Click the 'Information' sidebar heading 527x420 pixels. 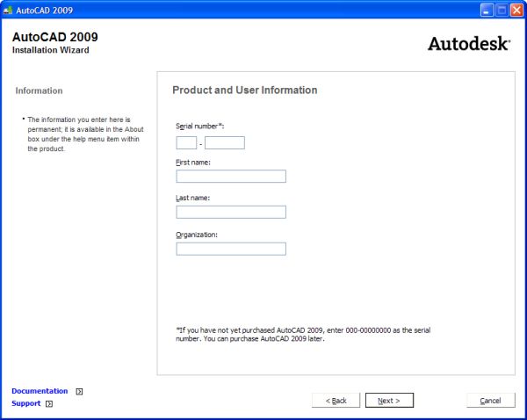pos(39,91)
